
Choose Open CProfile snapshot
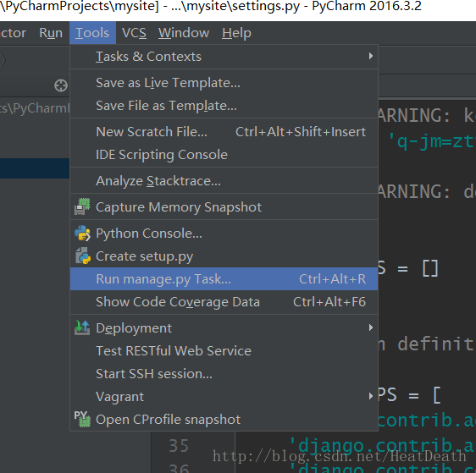[x=224, y=420]
